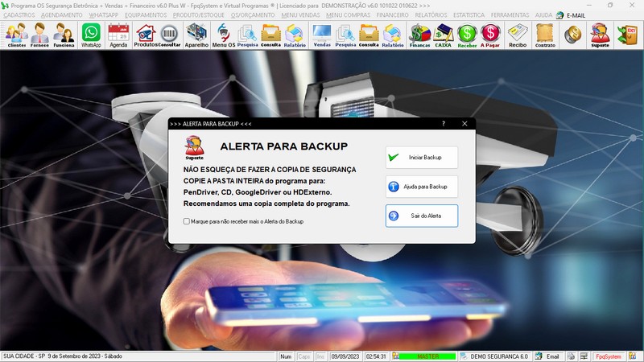Click the DEMO SEGURANCA 6.0 status entry
Screen dimensions: 644x362
pyautogui.click(x=494, y=356)
